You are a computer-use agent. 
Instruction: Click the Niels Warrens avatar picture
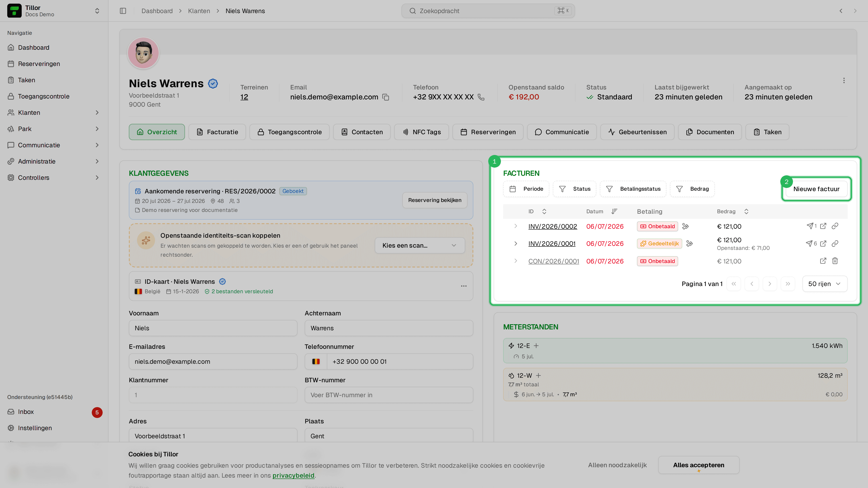point(143,53)
